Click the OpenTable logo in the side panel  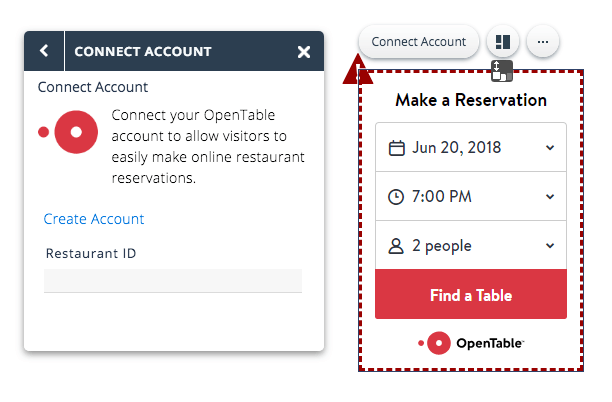69,131
